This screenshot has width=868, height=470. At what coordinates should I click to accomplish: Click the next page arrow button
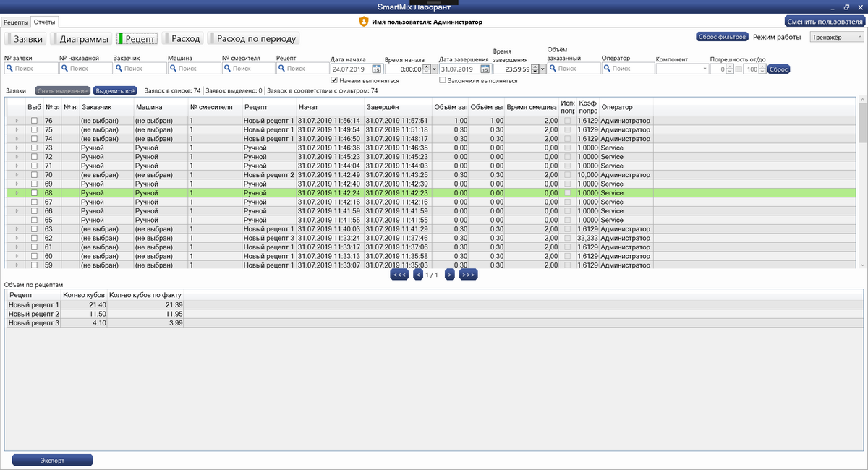(x=449, y=275)
